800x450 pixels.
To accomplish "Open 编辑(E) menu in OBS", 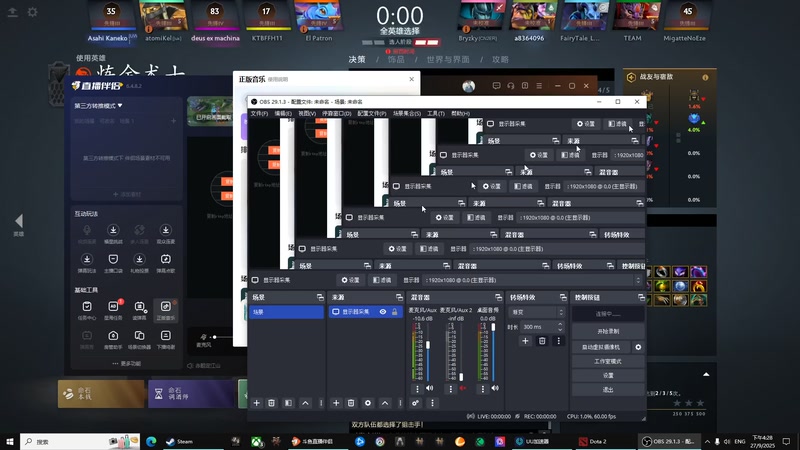I will pyautogui.click(x=283, y=113).
